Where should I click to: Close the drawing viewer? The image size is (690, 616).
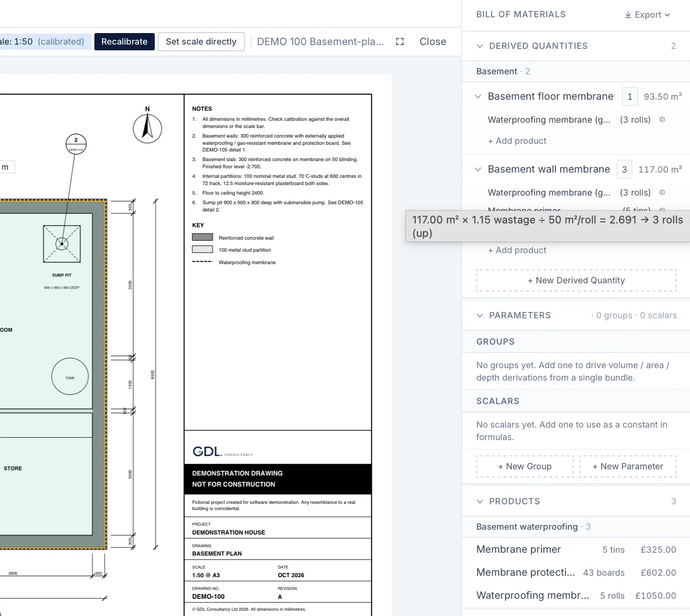tap(433, 42)
